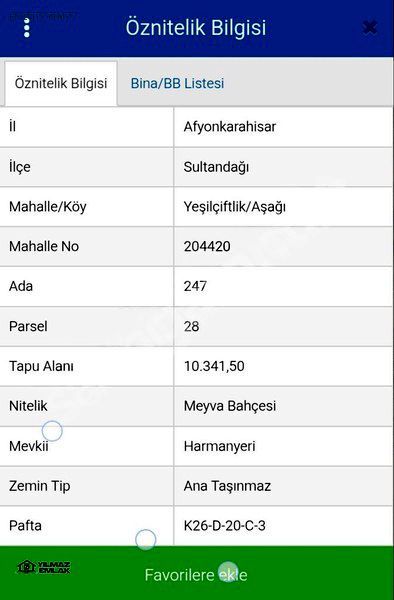Click the Yeşilçiftlik/Aşağı neighborhood value
The width and height of the screenshot is (394, 600).
(x=234, y=207)
